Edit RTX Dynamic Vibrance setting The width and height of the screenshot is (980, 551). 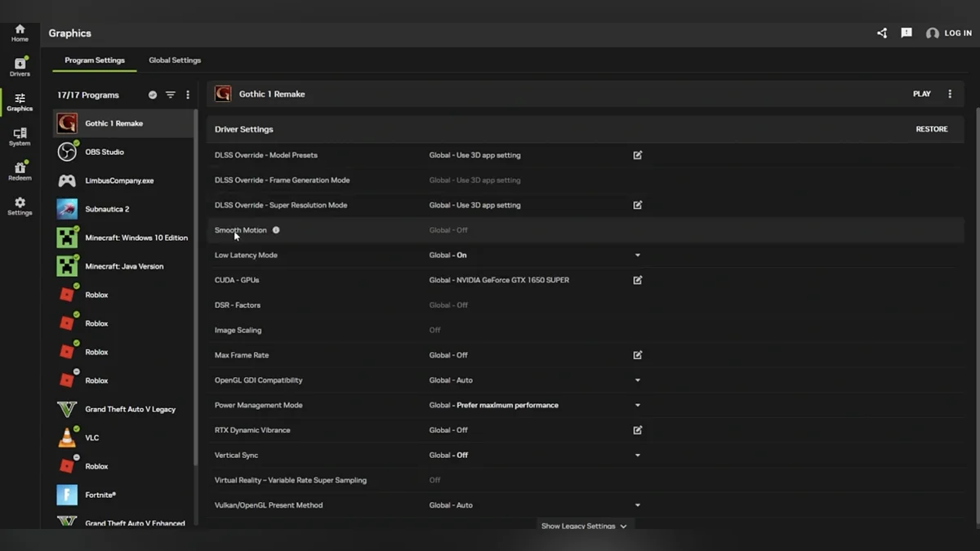click(638, 430)
